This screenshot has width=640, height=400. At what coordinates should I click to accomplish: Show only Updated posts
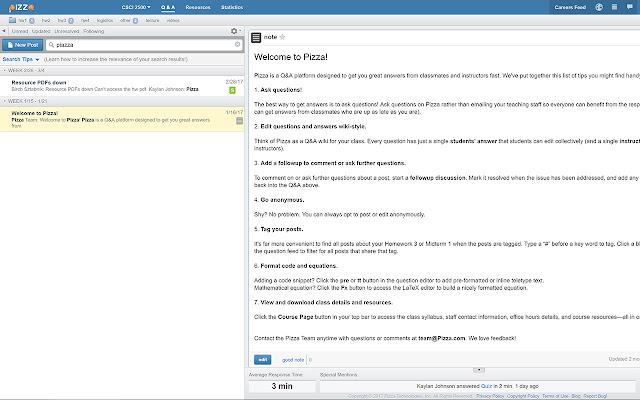[41, 31]
